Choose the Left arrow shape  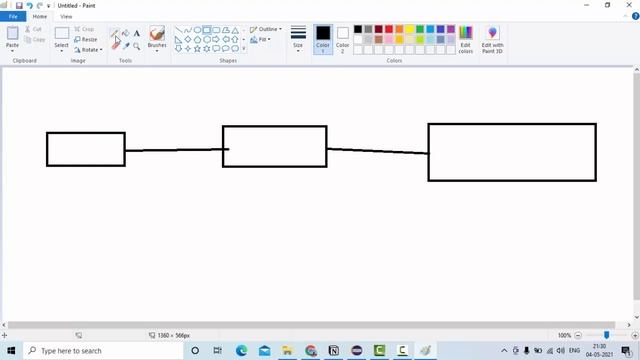[226, 40]
